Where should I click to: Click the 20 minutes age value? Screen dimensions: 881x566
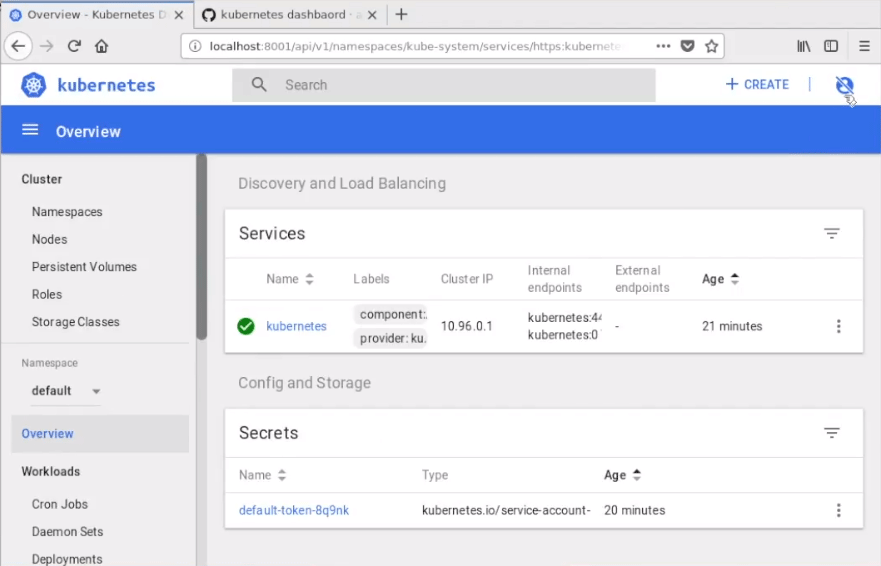pos(634,510)
